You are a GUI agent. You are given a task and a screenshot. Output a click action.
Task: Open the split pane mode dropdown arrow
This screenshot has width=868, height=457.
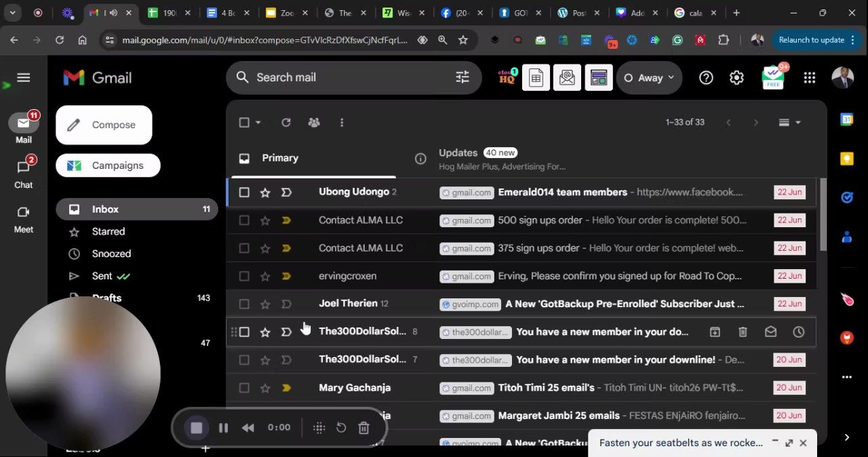[798, 123]
